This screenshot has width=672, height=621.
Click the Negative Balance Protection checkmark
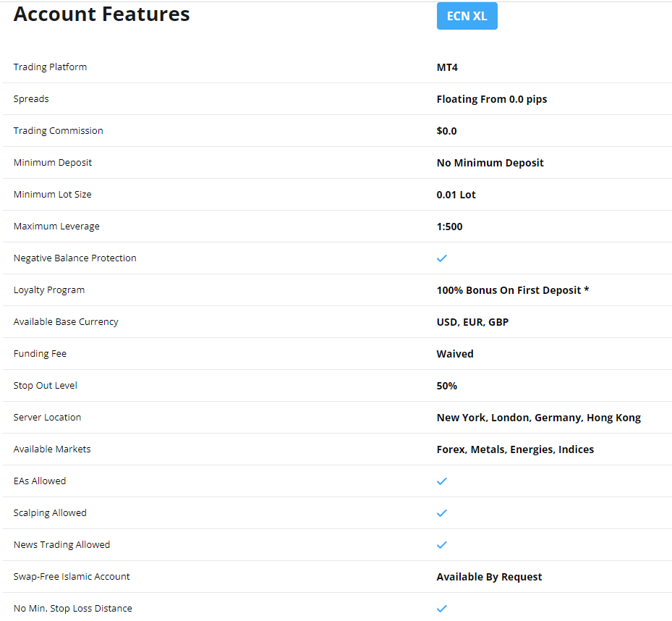(442, 258)
